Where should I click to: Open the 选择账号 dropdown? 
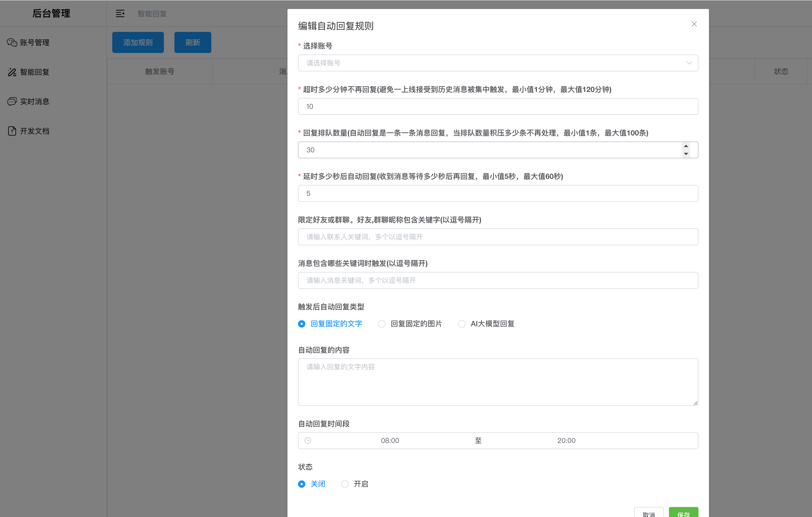point(498,63)
